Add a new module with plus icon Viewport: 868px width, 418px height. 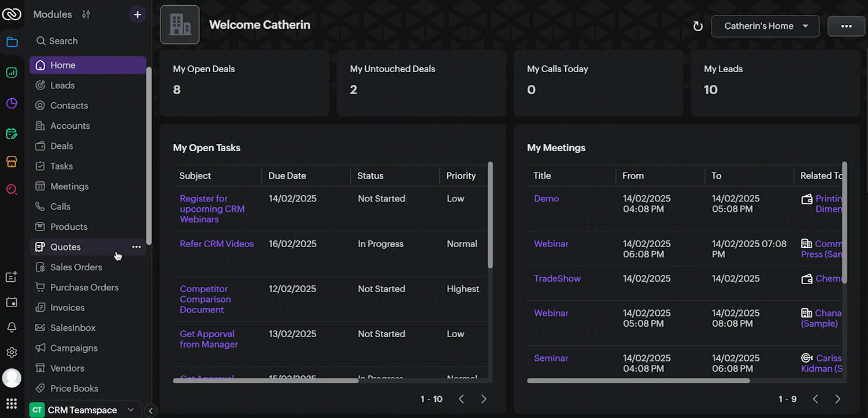137,14
